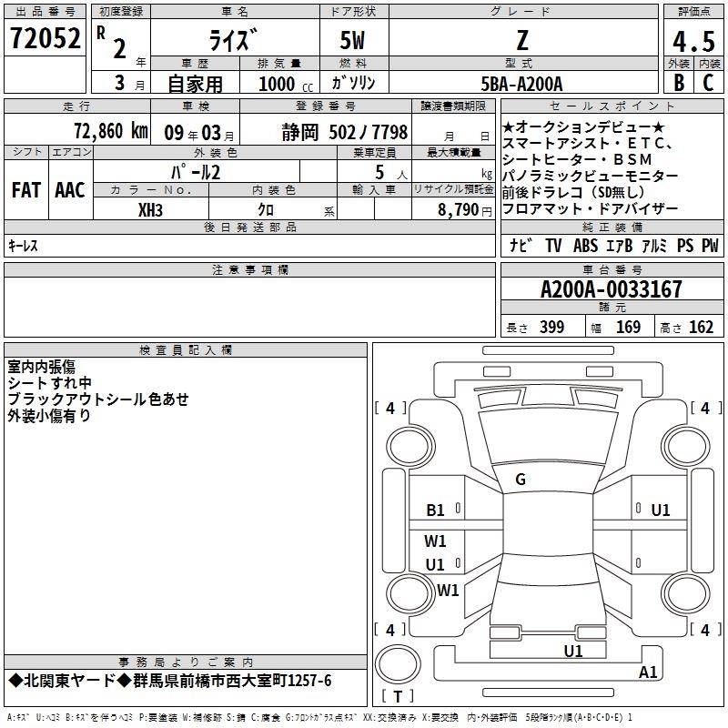Click the front-right tire circle in the diagram
Viewport: 728px width, 728px height.
[x=686, y=447]
